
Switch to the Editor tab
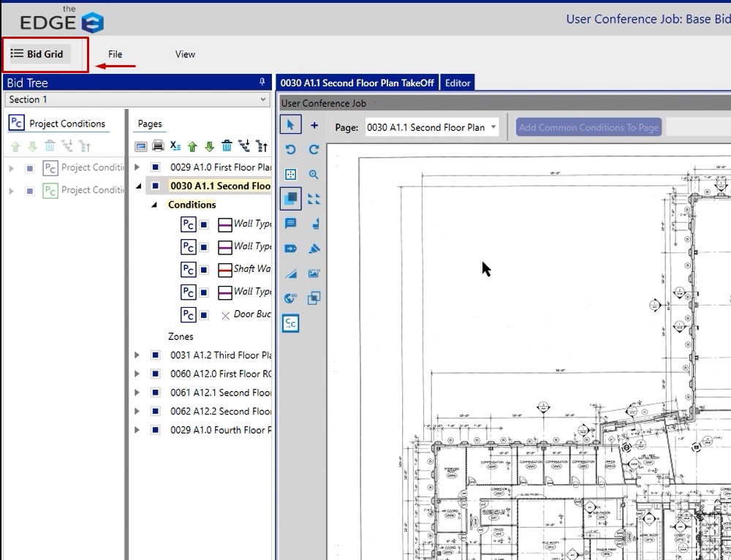[x=458, y=83]
